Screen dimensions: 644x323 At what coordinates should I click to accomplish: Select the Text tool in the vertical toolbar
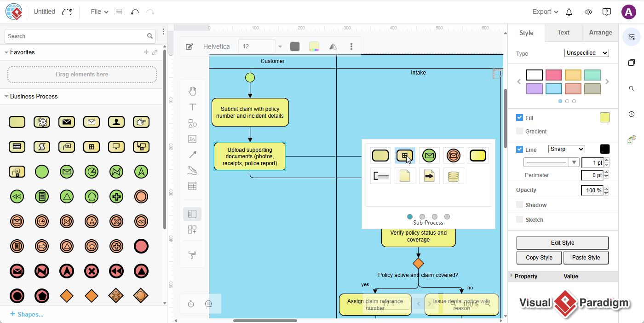point(192,107)
